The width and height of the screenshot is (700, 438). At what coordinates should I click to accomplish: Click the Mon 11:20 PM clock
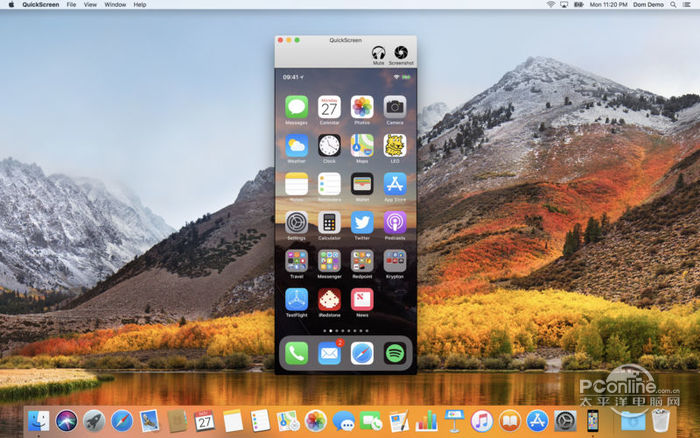point(608,4)
